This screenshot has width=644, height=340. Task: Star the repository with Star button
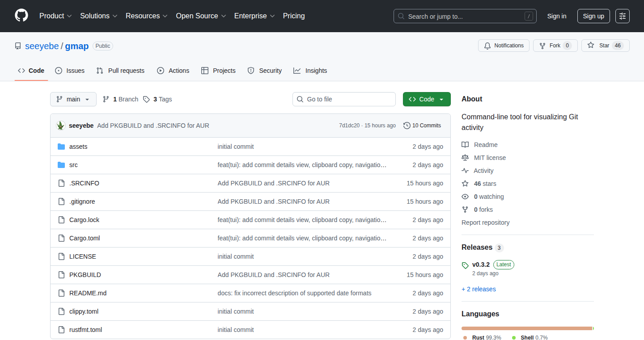(x=606, y=46)
